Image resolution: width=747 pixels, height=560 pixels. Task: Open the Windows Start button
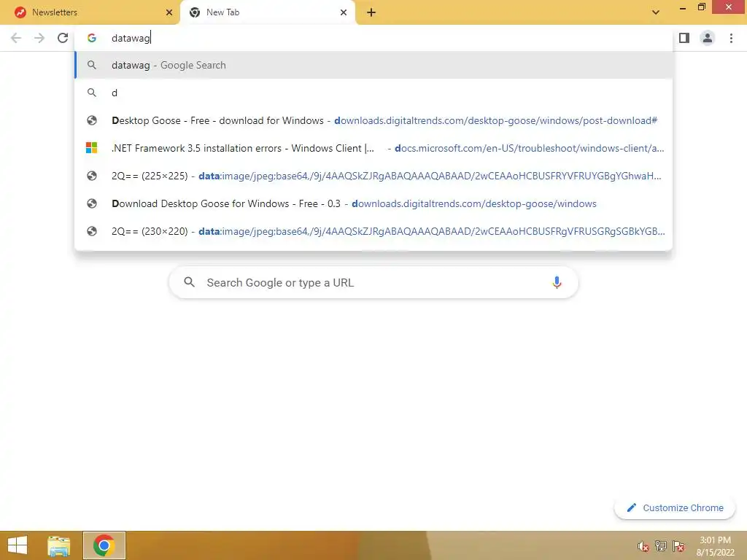coord(18,545)
